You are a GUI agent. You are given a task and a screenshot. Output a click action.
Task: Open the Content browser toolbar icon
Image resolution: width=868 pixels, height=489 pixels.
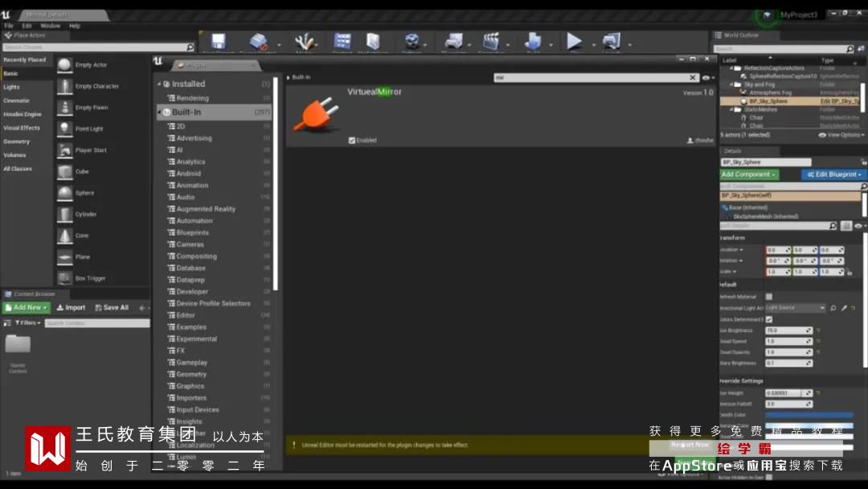coord(342,42)
